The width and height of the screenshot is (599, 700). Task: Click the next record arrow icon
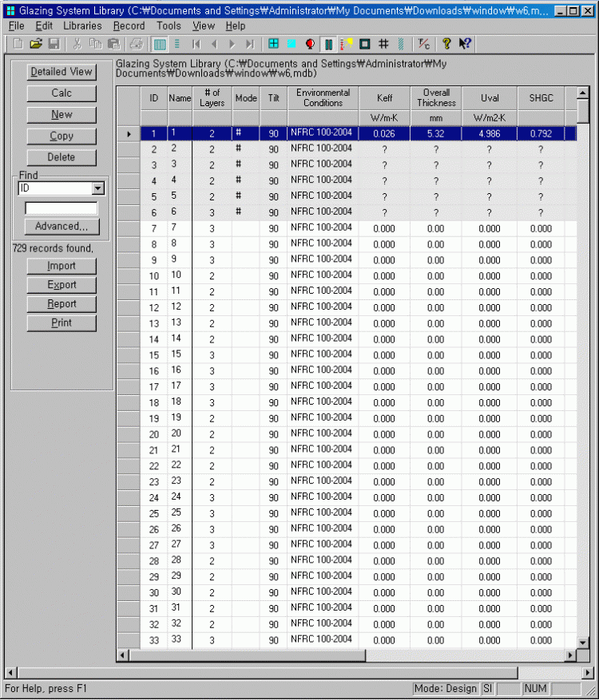tap(232, 44)
